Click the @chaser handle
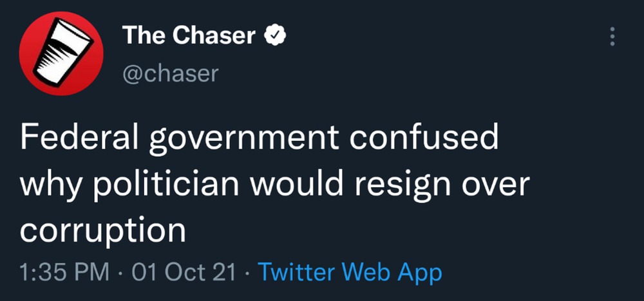 (x=170, y=73)
